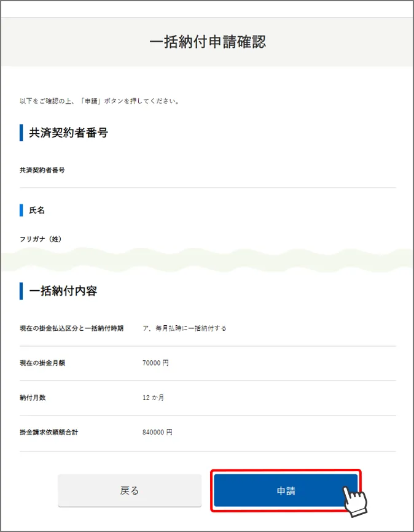Click the 納付月数 label
The height and width of the screenshot is (532, 414).
(x=33, y=398)
